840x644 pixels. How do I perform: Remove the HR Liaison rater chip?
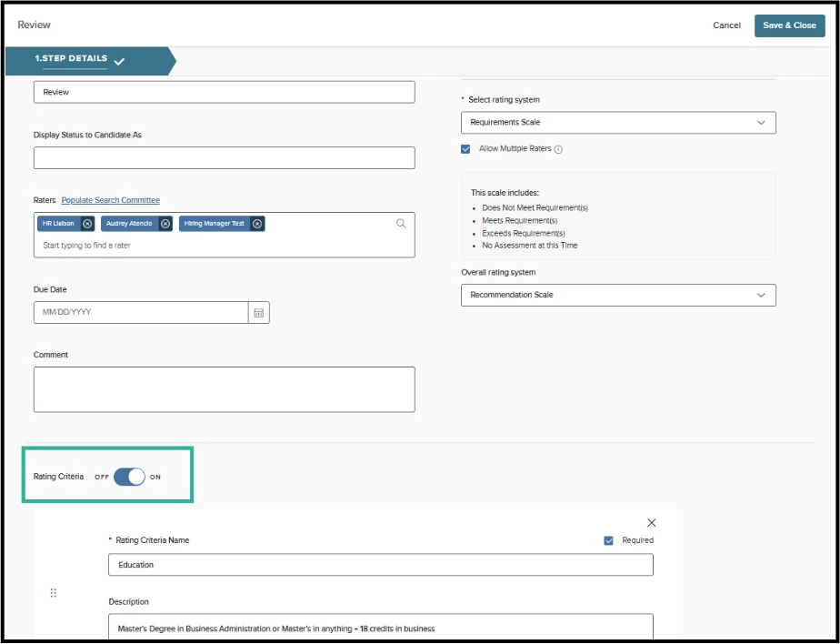[x=87, y=224]
